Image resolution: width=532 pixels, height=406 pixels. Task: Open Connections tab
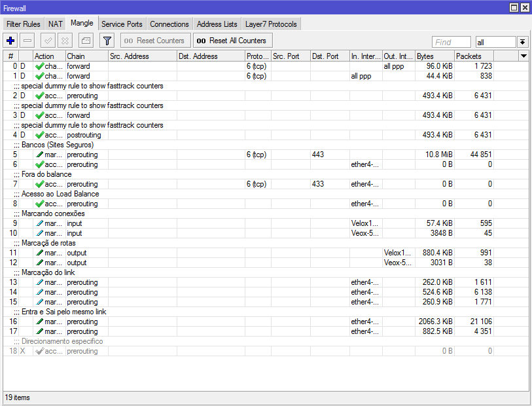click(x=169, y=24)
